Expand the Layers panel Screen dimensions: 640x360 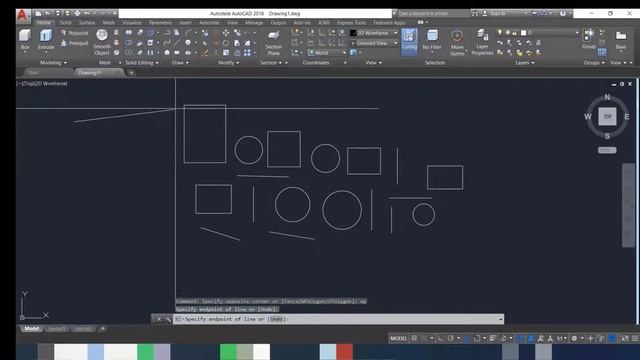pos(525,62)
